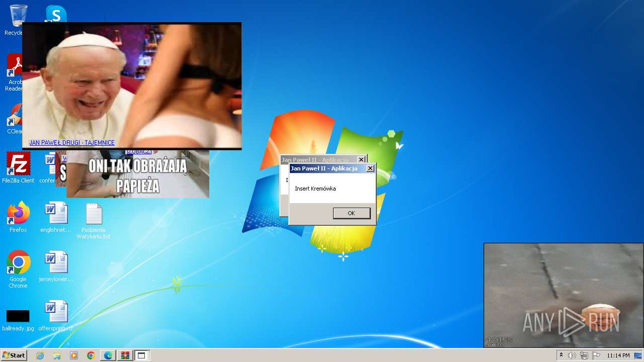Open the network tray icon
The width and height of the screenshot is (644, 362).
pos(584,355)
